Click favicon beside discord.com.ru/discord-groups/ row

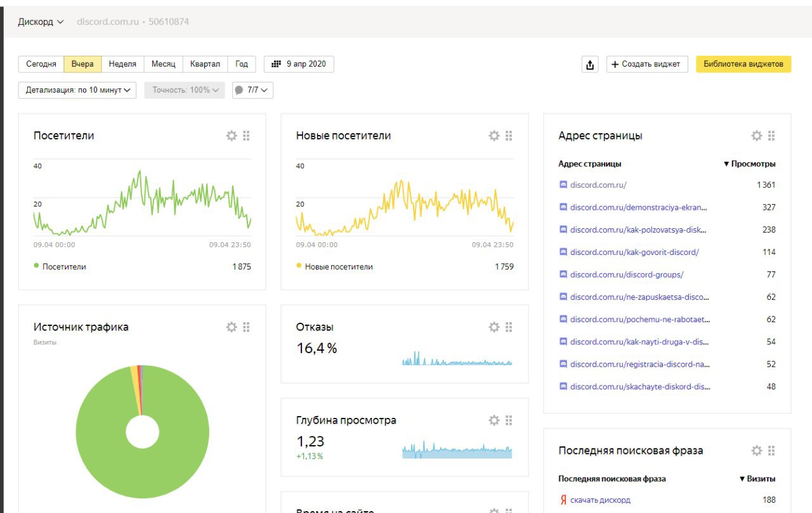[x=563, y=275]
